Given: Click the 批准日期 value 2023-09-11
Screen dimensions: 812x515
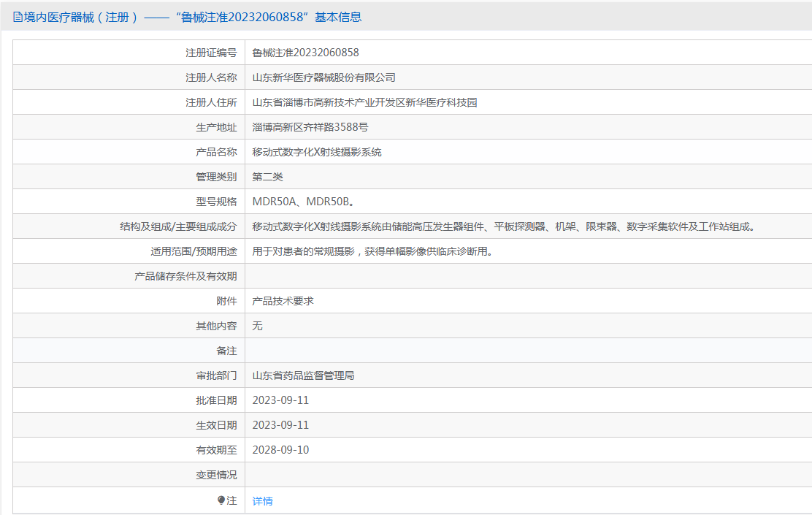Looking at the screenshot, I should 280,400.
